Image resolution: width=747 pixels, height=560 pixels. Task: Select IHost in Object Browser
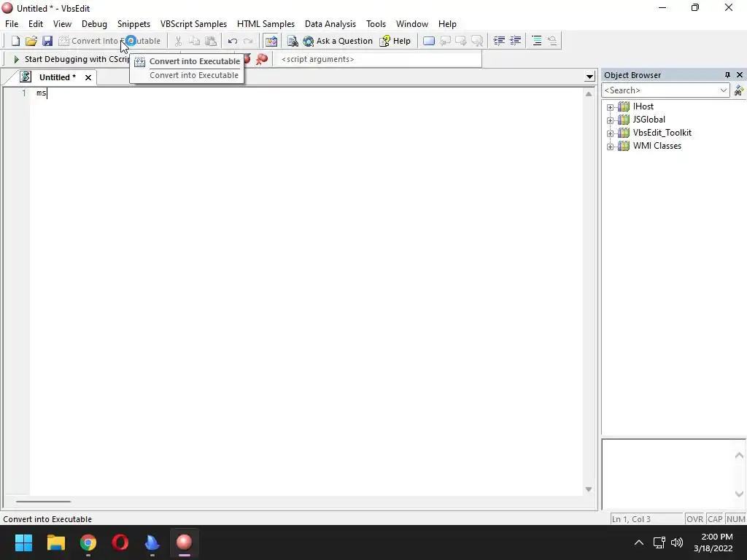pyautogui.click(x=643, y=106)
